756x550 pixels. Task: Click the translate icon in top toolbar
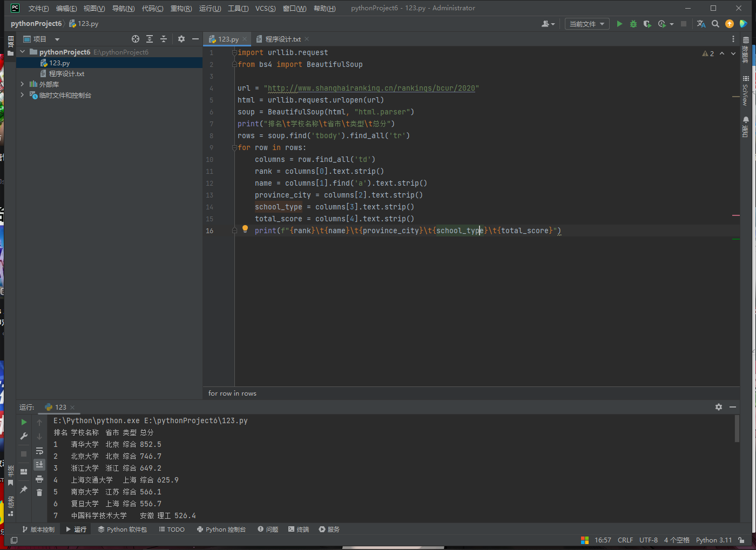pos(701,24)
